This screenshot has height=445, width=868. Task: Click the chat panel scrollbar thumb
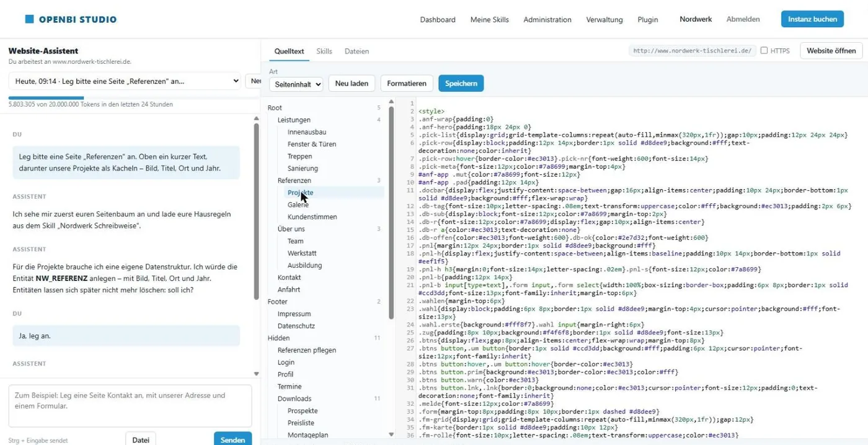(257, 211)
